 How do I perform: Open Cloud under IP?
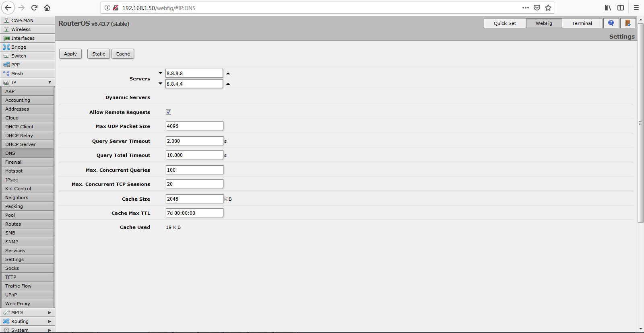27,118
